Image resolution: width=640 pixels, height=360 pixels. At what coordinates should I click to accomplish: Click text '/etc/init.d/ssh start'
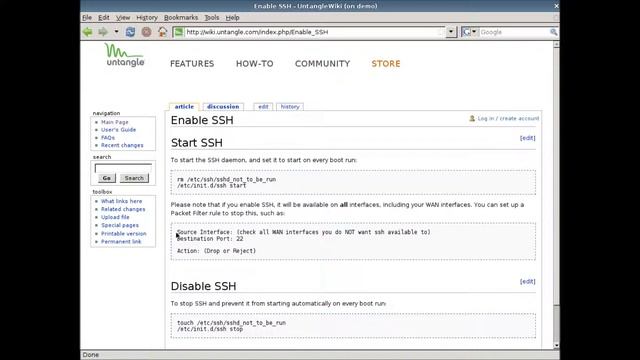pyautogui.click(x=211, y=185)
